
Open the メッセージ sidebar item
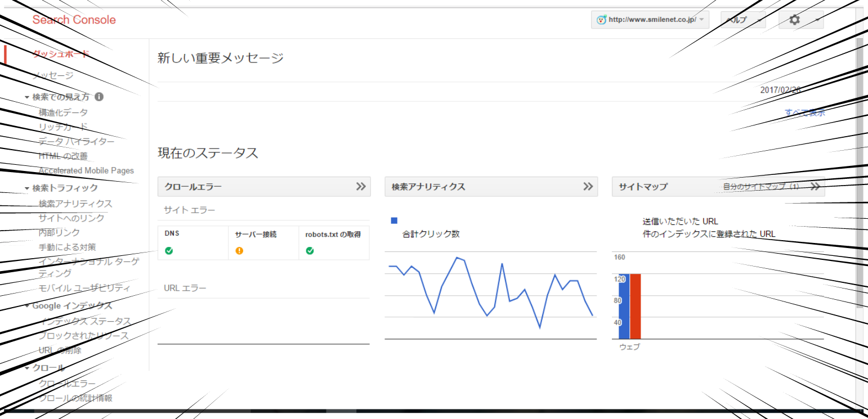point(53,75)
